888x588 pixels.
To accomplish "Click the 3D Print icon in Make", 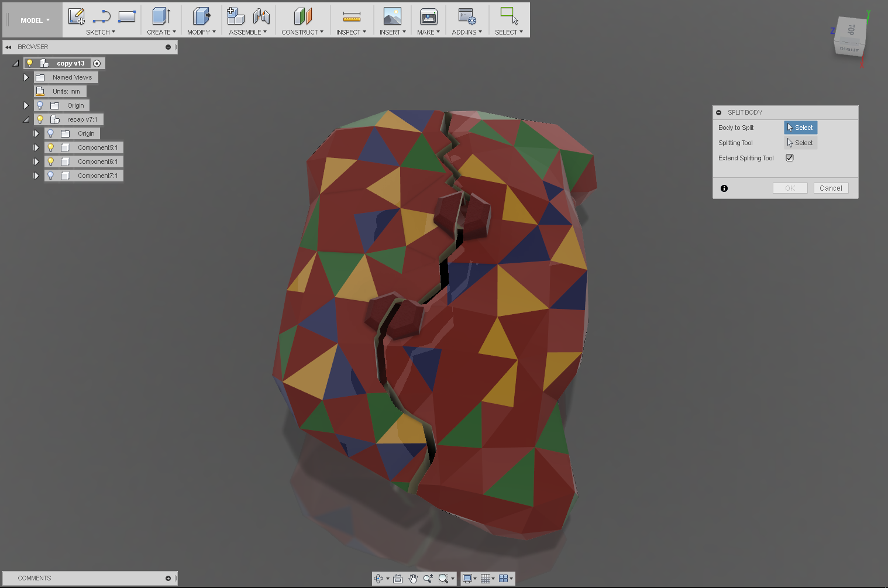I will pyautogui.click(x=429, y=16).
